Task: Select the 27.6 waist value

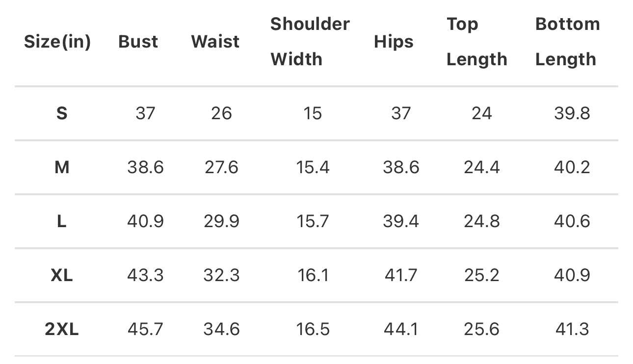Action: (221, 168)
